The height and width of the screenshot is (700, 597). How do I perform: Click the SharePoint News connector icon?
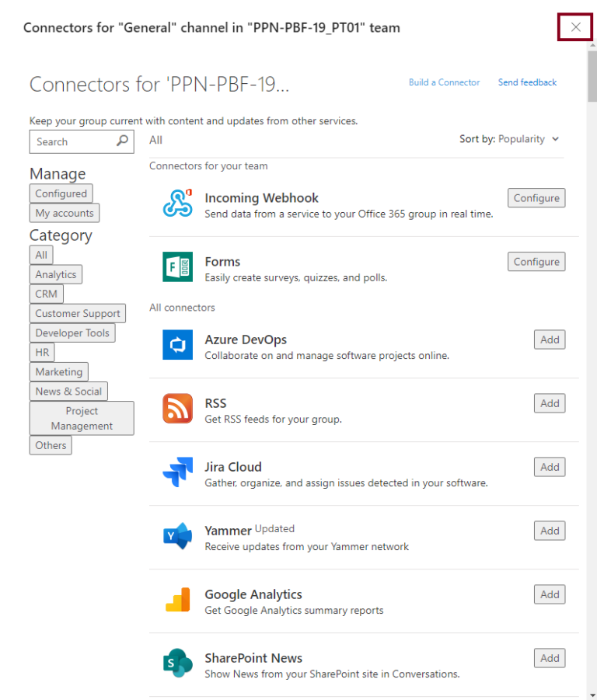click(x=178, y=663)
